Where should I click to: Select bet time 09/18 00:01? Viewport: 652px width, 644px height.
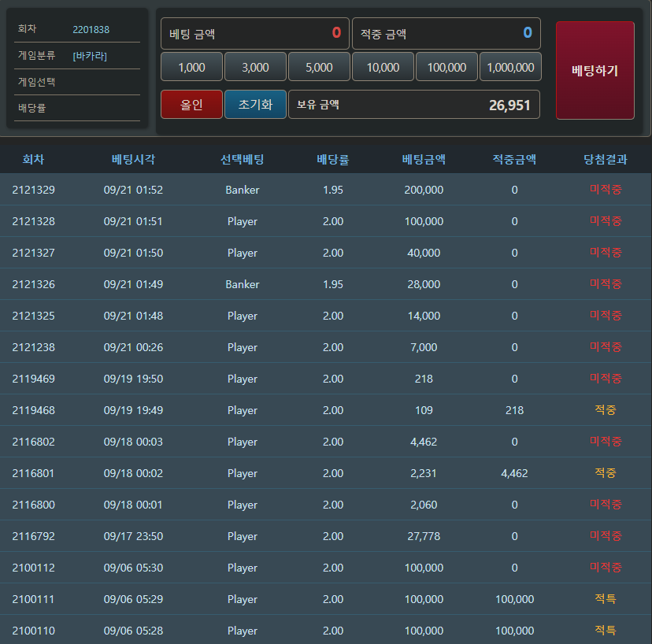click(x=133, y=505)
